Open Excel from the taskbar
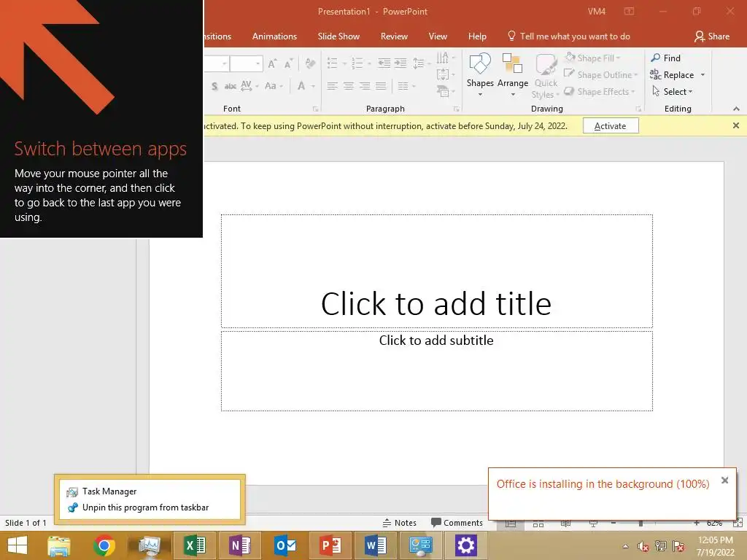The image size is (747, 560). [195, 545]
